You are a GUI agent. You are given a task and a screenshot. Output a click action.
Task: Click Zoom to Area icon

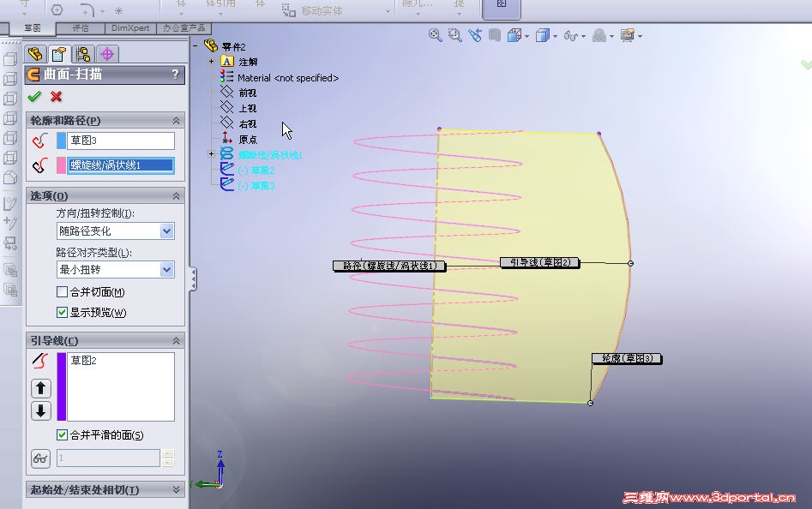point(454,35)
